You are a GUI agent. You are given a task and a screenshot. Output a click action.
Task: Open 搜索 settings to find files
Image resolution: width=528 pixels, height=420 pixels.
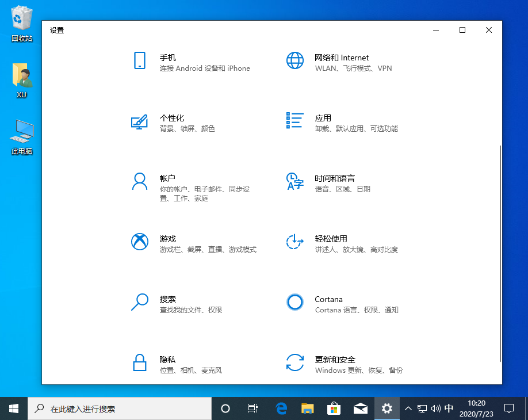pyautogui.click(x=167, y=299)
